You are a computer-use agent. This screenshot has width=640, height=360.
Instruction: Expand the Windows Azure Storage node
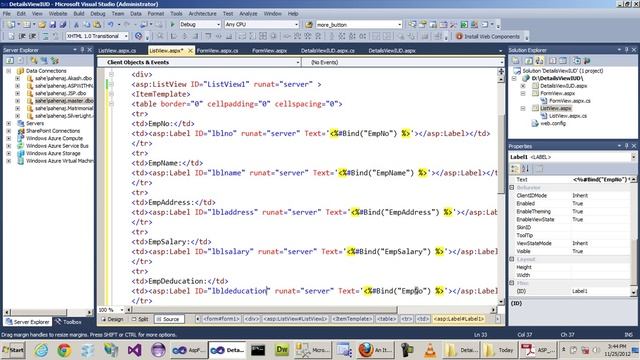pos(9,153)
